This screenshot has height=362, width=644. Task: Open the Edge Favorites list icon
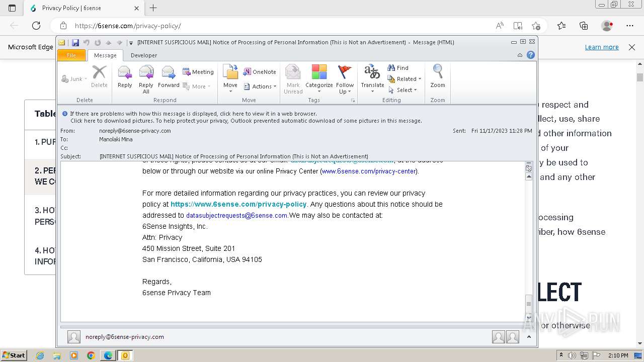tap(561, 26)
